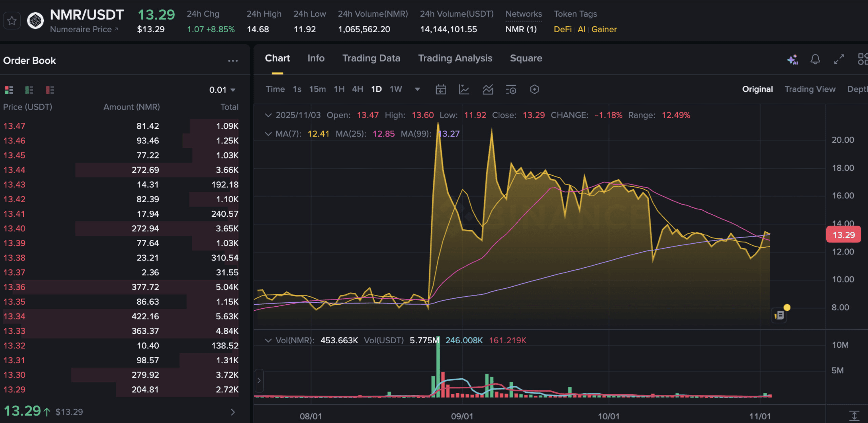Open more time intervals dropdown arrow
The image size is (868, 423).
tap(417, 89)
